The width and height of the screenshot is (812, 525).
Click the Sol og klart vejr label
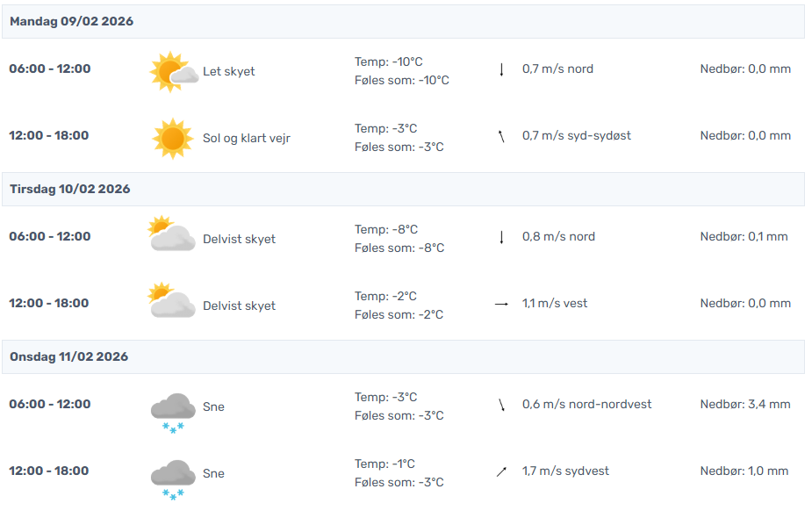point(246,139)
